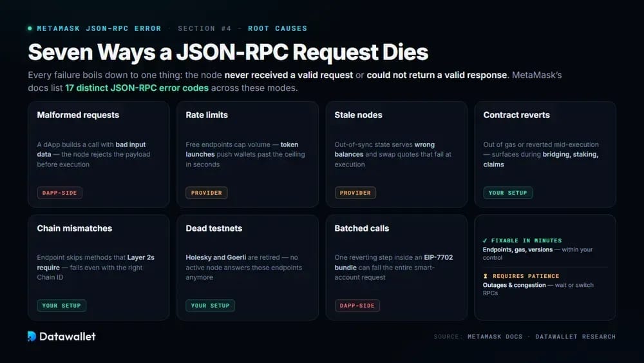Click 'Layer 2s require' description text

[x=96, y=262]
